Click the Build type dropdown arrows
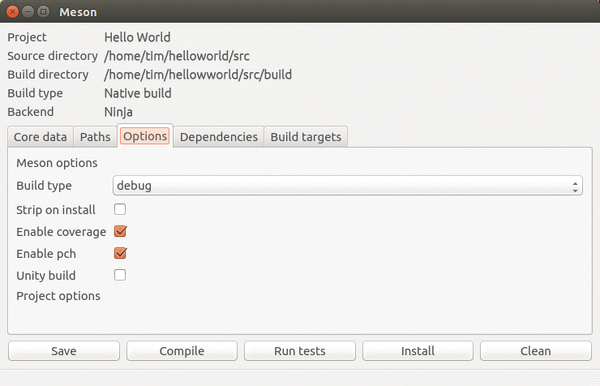 [575, 187]
